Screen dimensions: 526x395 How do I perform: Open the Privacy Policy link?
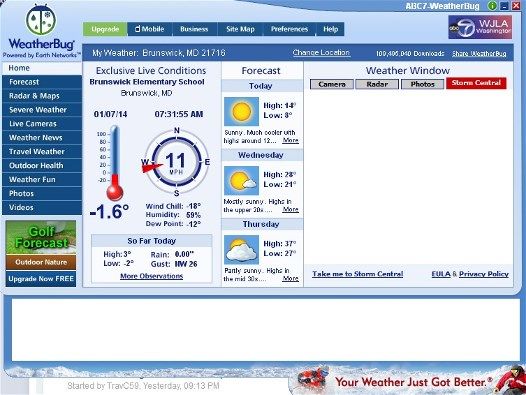484,274
